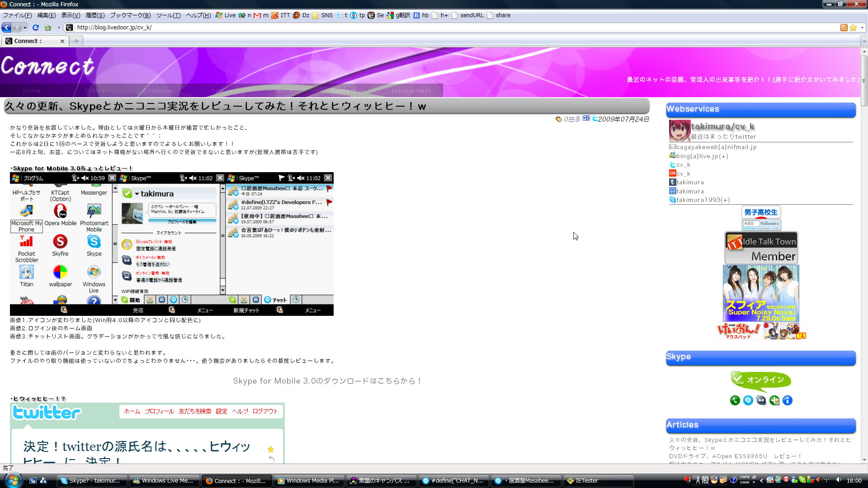The height and width of the screenshot is (488, 868).
Task: Switch to the Windows Live Messenger taskbar button
Action: point(165,481)
